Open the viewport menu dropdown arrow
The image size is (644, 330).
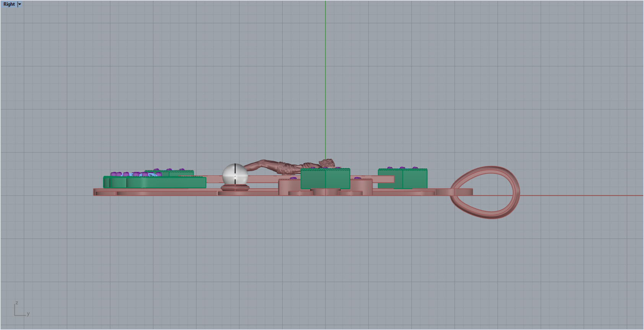(x=20, y=4)
